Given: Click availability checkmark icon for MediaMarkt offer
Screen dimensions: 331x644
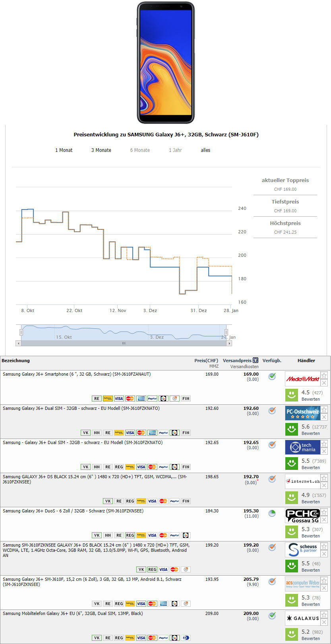Looking at the screenshot, I should click(x=272, y=376).
